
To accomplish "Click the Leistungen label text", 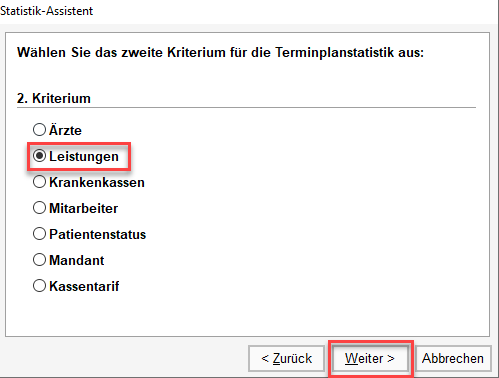I will point(84,156).
